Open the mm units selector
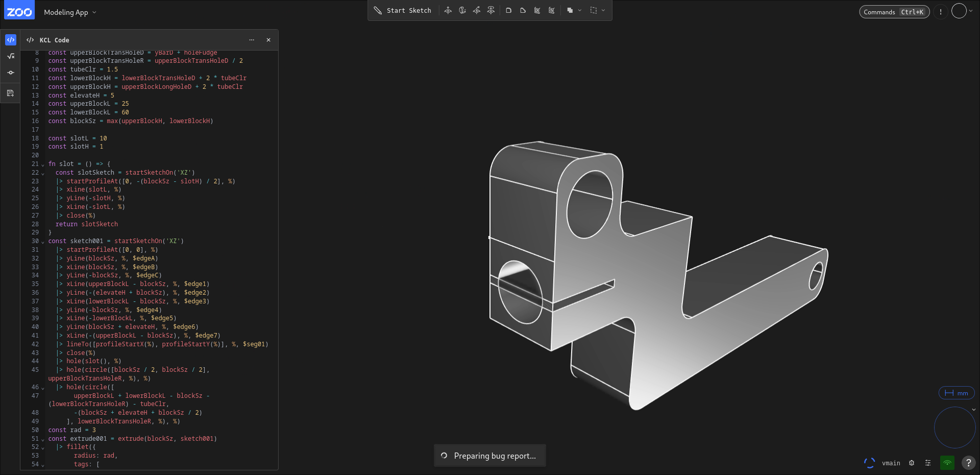The height and width of the screenshot is (475, 980). (957, 393)
